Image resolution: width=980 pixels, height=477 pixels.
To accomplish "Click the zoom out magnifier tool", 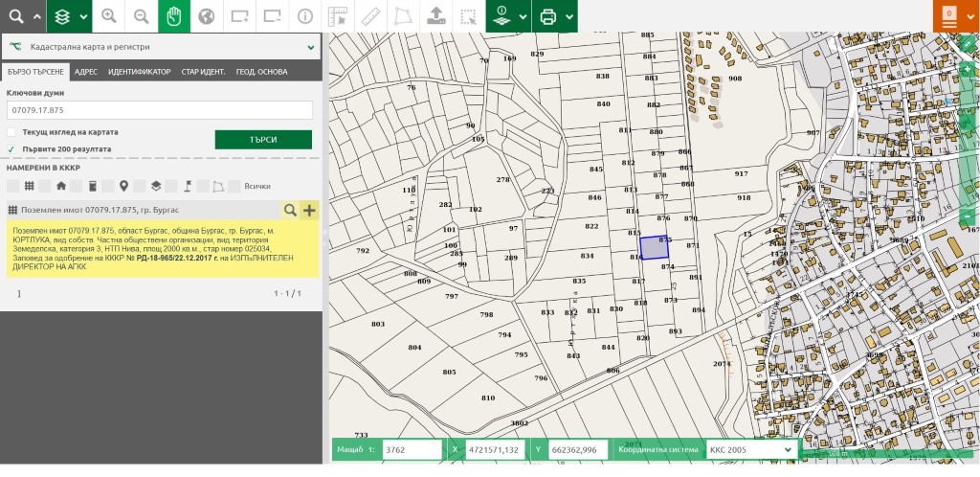I will coord(142,16).
